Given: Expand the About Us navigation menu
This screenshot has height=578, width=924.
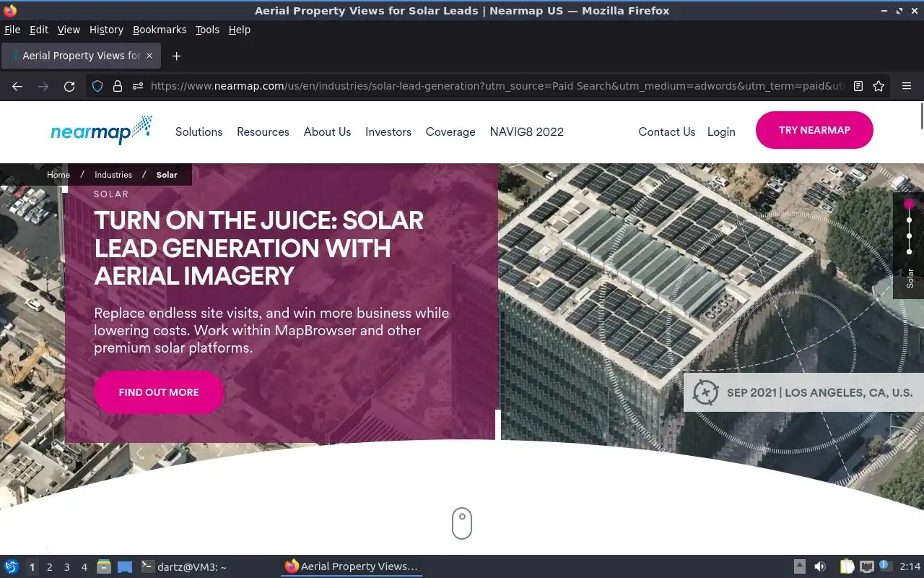Looking at the screenshot, I should point(327,131).
